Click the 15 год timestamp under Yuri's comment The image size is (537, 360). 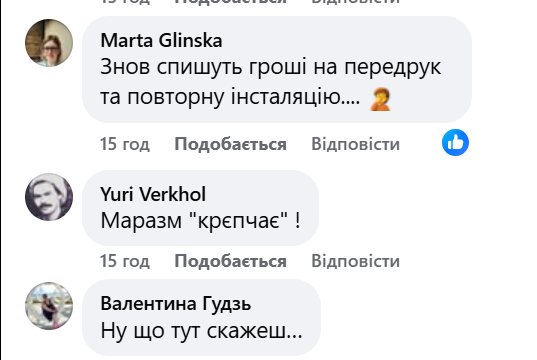pos(125,261)
